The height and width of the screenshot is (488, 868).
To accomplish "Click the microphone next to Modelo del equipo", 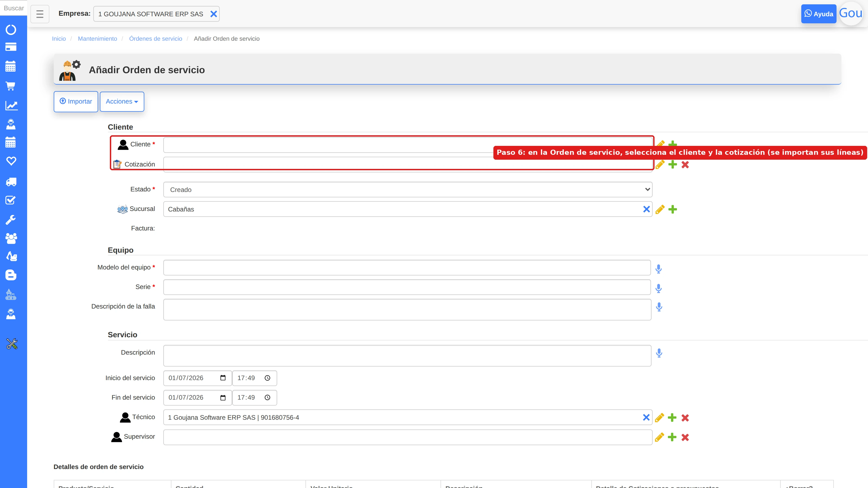I will click(659, 269).
